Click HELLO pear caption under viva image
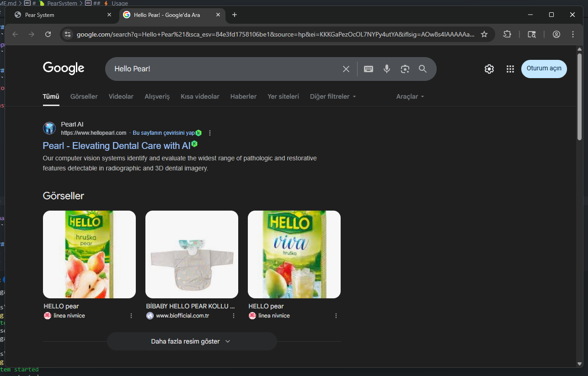Screen dimensions: 588x376 click(266, 306)
